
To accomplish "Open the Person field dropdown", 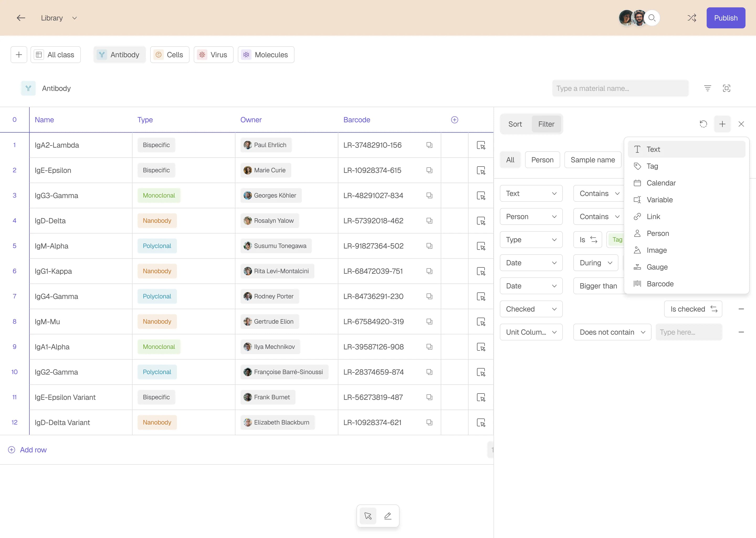I will (531, 217).
